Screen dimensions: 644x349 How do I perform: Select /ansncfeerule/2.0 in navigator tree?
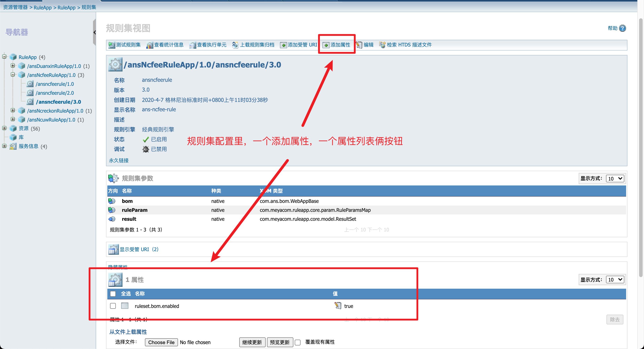click(x=55, y=93)
